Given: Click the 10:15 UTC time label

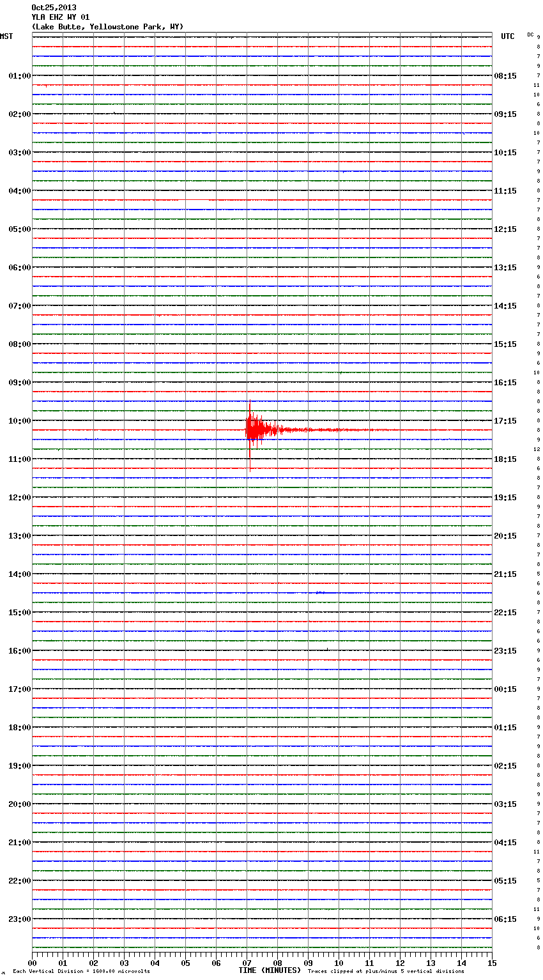Looking at the screenshot, I should click(x=505, y=153).
